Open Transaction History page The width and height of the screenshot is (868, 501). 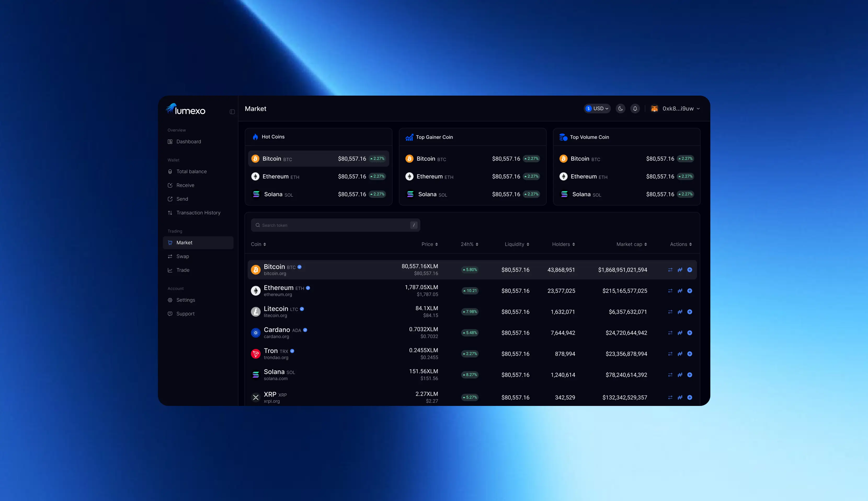[198, 213]
